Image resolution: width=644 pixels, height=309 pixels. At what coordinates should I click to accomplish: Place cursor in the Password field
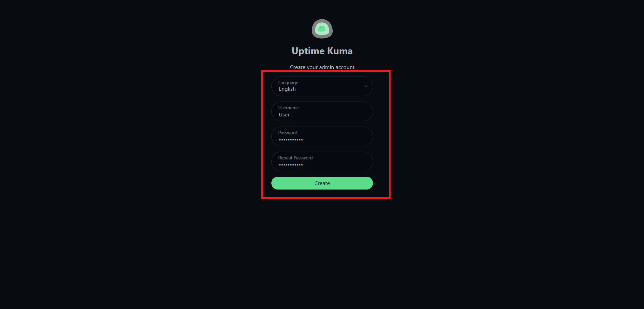point(322,136)
